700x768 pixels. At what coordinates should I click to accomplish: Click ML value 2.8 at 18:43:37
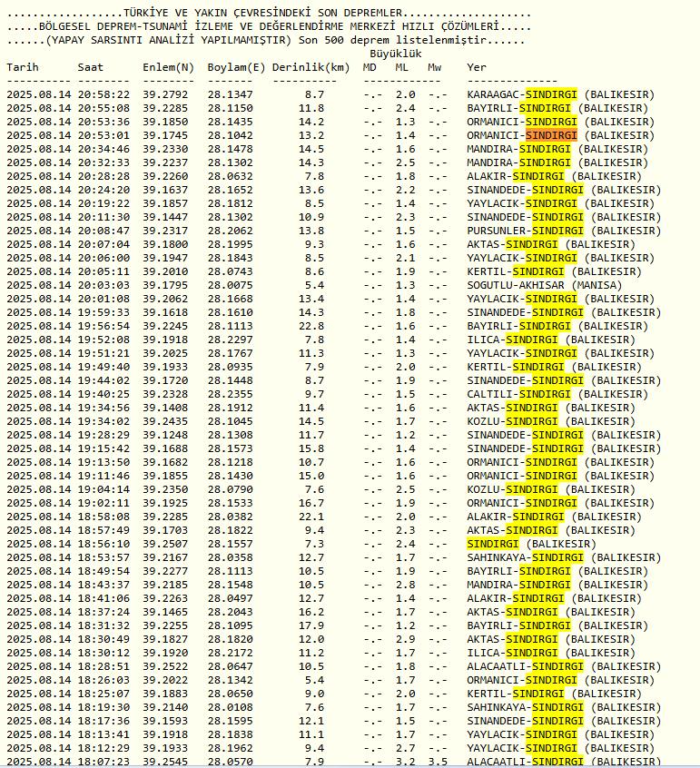[405, 585]
